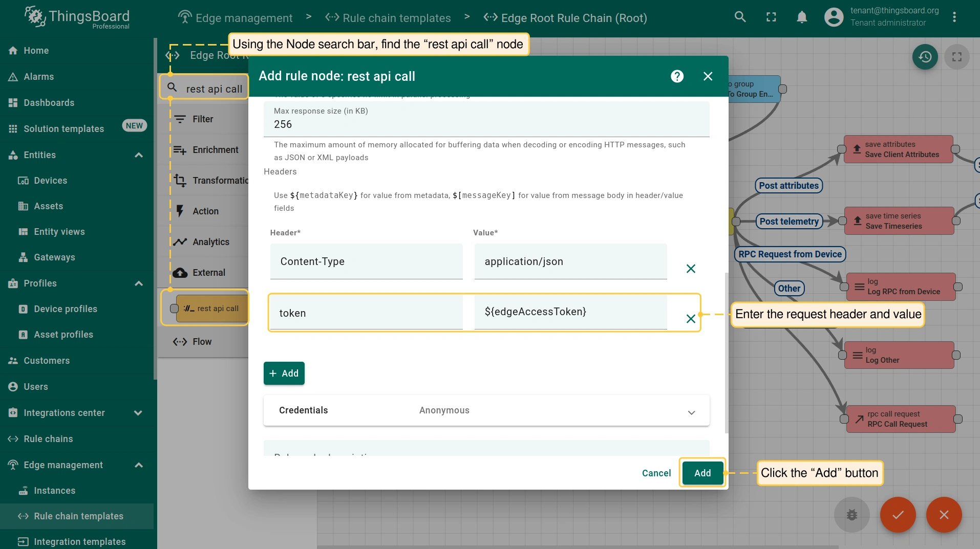The width and height of the screenshot is (980, 549).
Task: Apply changes with orange checkmark button
Action: point(898,515)
